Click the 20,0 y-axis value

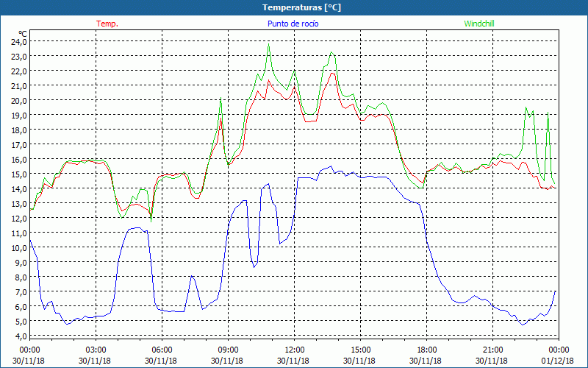pyautogui.click(x=19, y=101)
